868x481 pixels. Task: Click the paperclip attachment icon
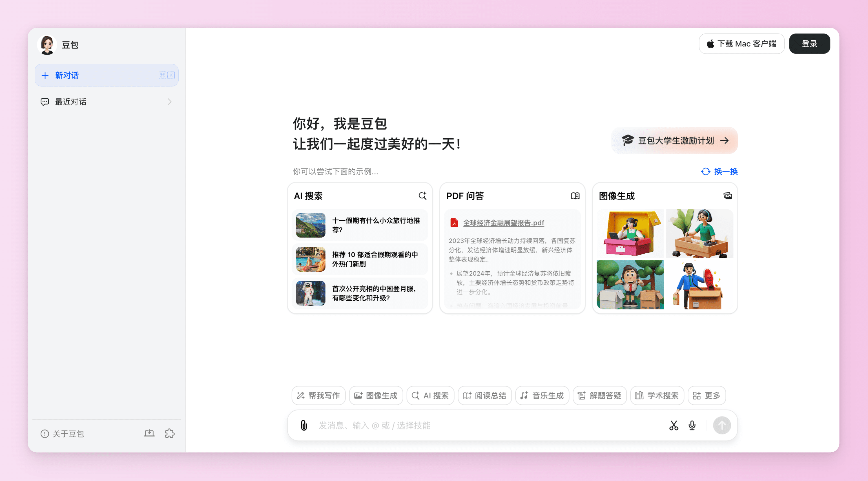[x=304, y=425]
